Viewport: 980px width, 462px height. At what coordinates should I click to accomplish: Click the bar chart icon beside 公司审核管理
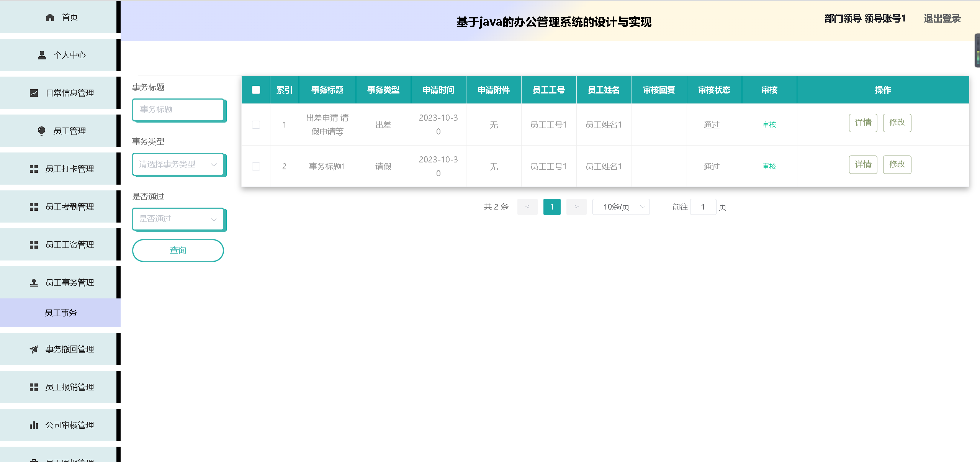pos(34,425)
